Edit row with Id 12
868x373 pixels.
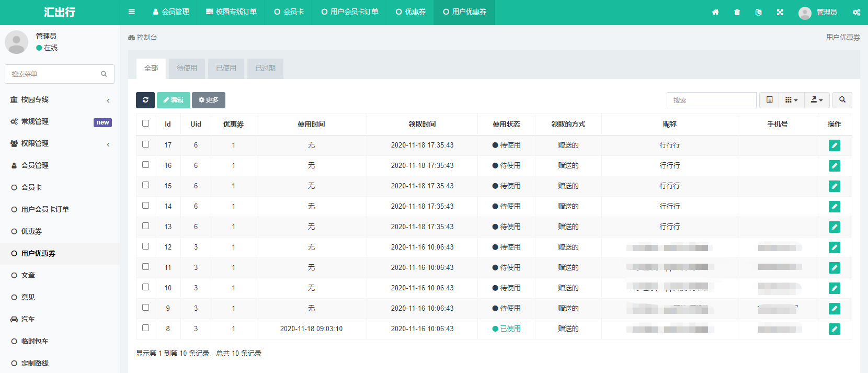pyautogui.click(x=835, y=247)
